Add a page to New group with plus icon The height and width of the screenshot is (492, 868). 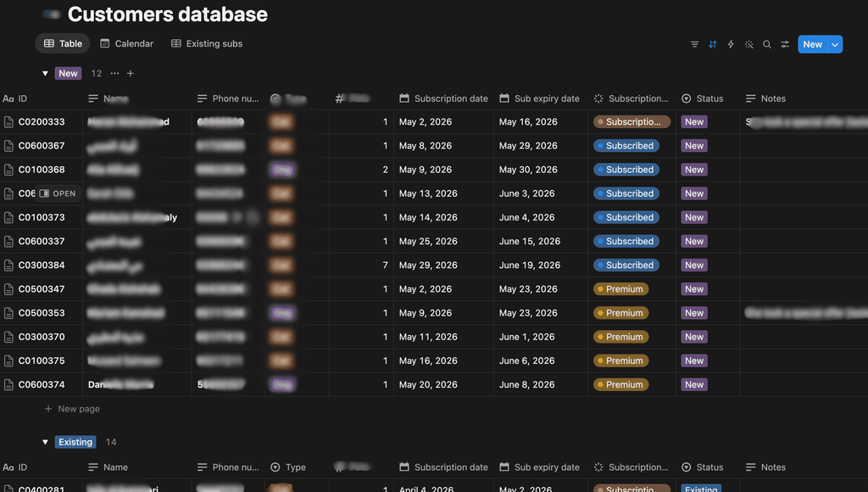click(130, 73)
